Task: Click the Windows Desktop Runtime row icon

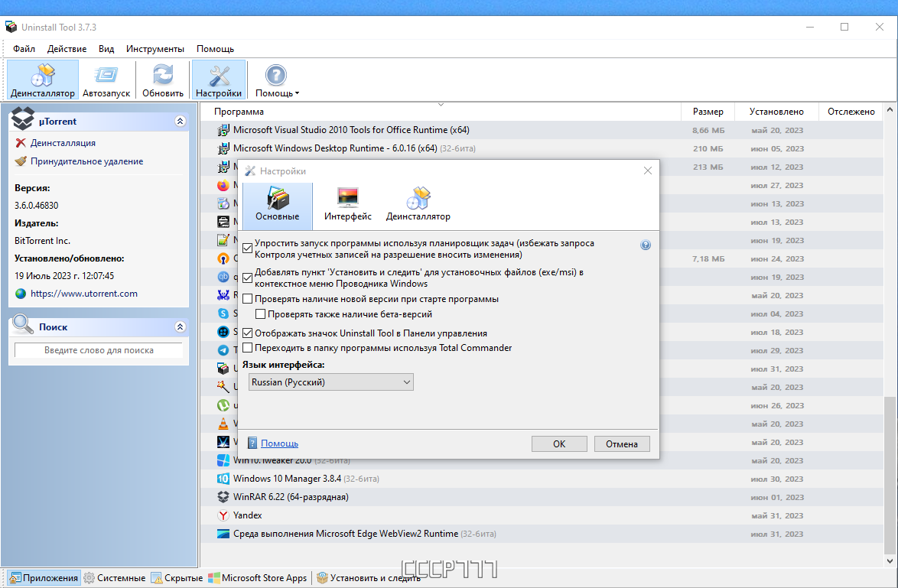Action: click(223, 148)
